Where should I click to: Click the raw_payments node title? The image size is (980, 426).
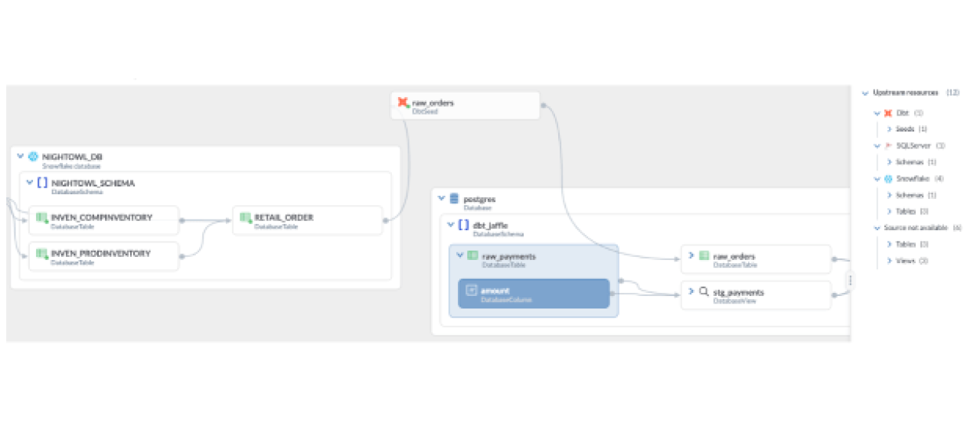[x=509, y=256]
